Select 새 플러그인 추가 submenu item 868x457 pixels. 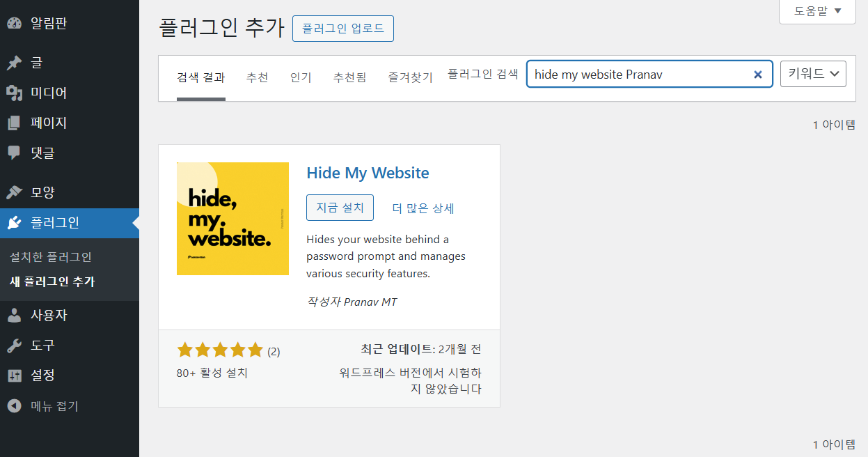[x=52, y=281]
